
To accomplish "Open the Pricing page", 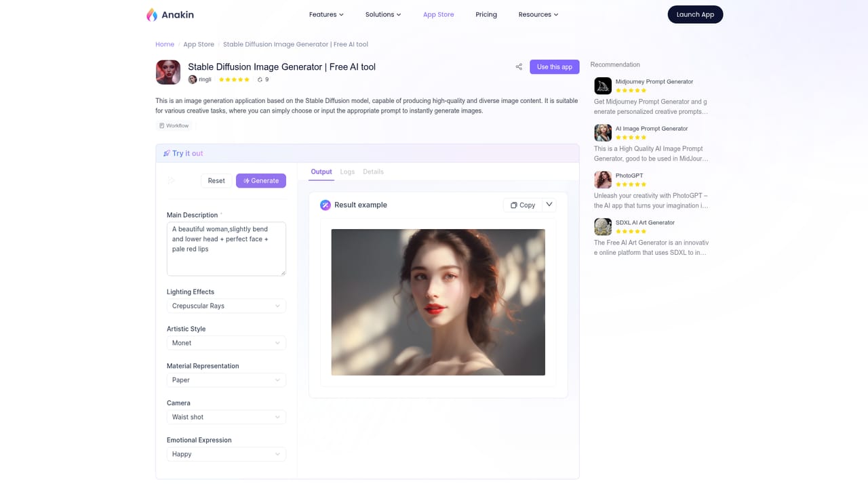I will pos(486,14).
